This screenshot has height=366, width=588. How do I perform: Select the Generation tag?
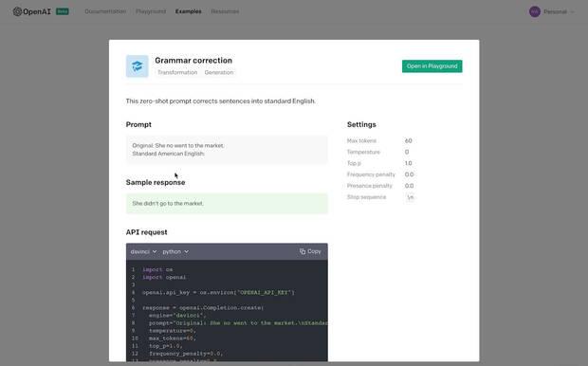pos(219,72)
